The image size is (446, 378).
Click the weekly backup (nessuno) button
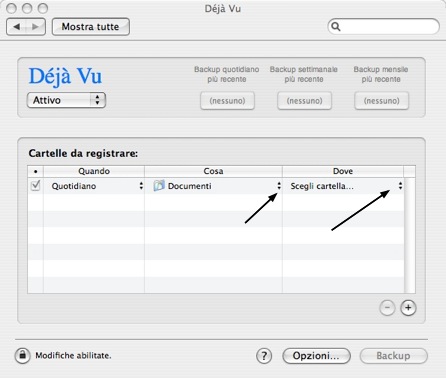coord(304,101)
